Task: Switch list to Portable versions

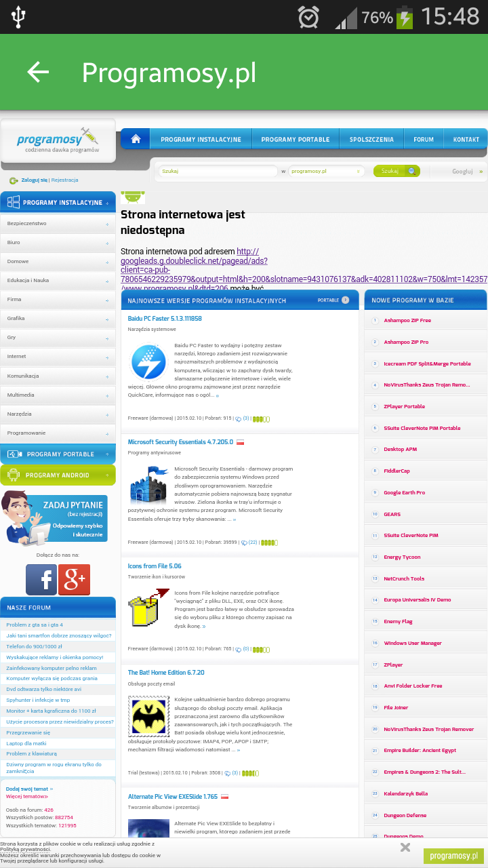Action: tap(333, 300)
